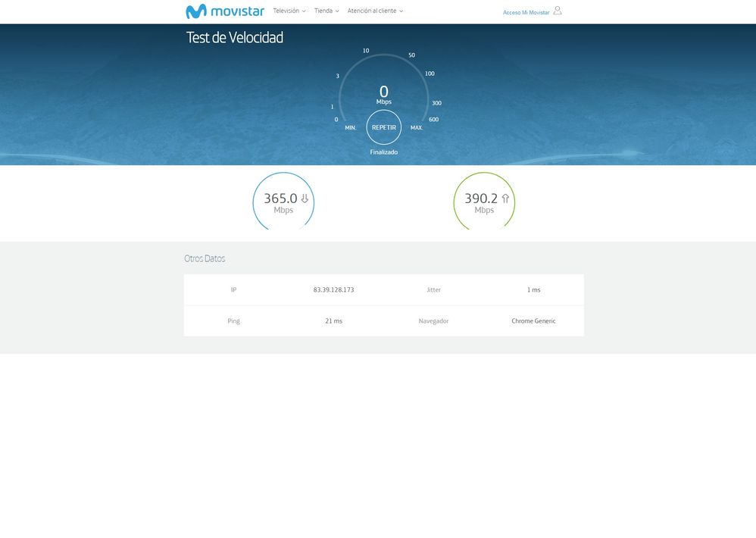Click the green upload speed circle indicator

point(484,202)
